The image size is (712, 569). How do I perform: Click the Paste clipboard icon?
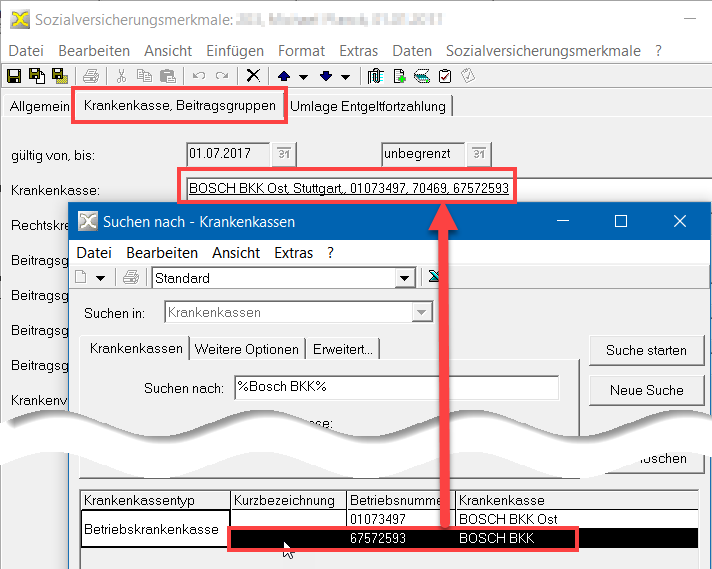168,76
